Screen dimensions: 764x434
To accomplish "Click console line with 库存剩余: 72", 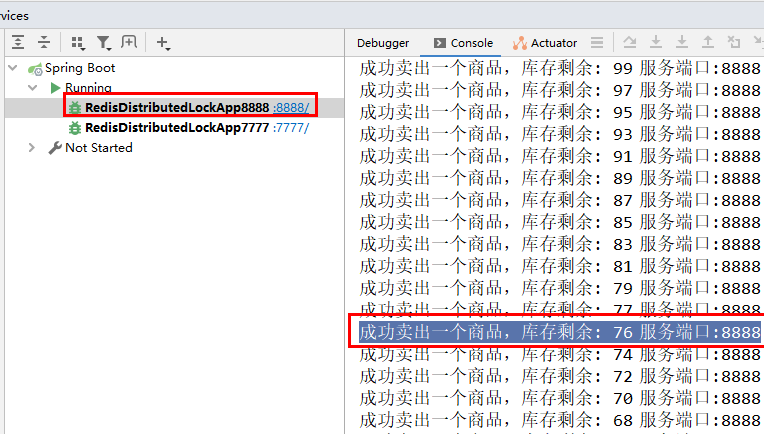I will [560, 377].
